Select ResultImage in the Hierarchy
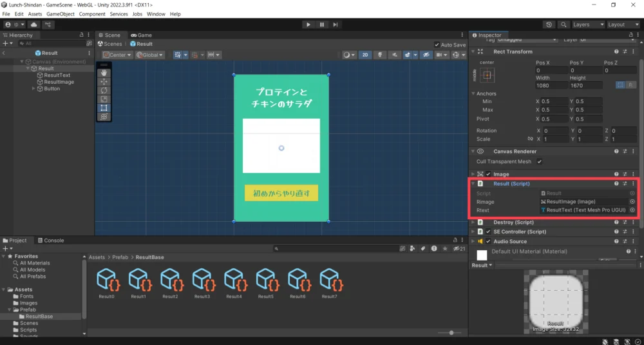The height and width of the screenshot is (345, 644). click(x=59, y=83)
